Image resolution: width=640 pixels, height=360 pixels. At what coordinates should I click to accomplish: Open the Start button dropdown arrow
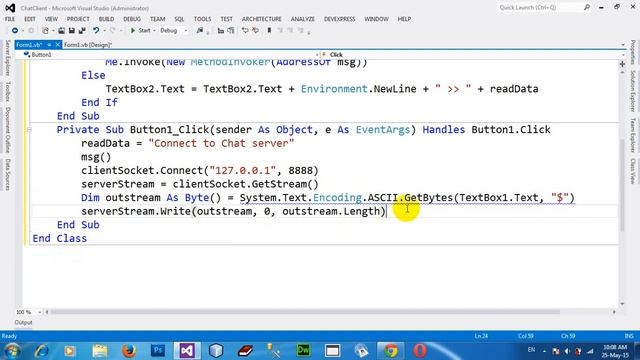(x=154, y=31)
